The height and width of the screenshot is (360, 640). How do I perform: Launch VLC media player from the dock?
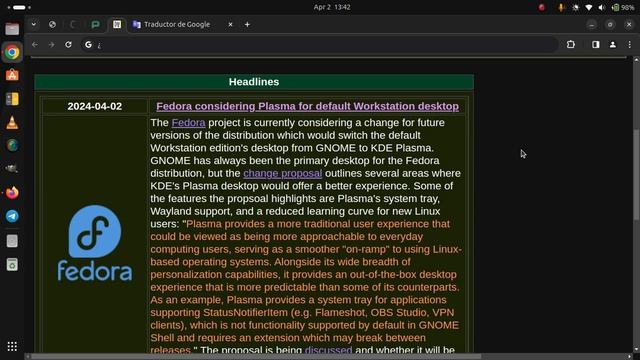click(12, 122)
